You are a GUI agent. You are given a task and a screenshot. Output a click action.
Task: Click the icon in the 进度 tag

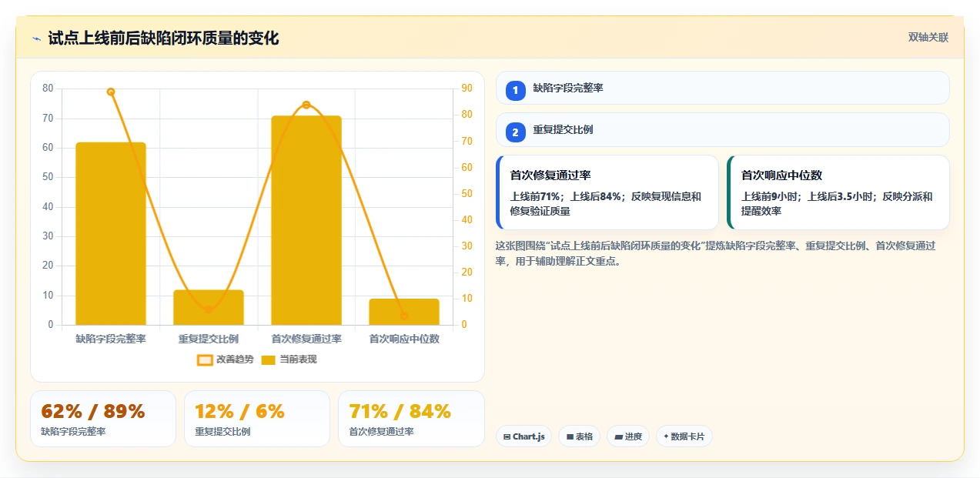618,437
